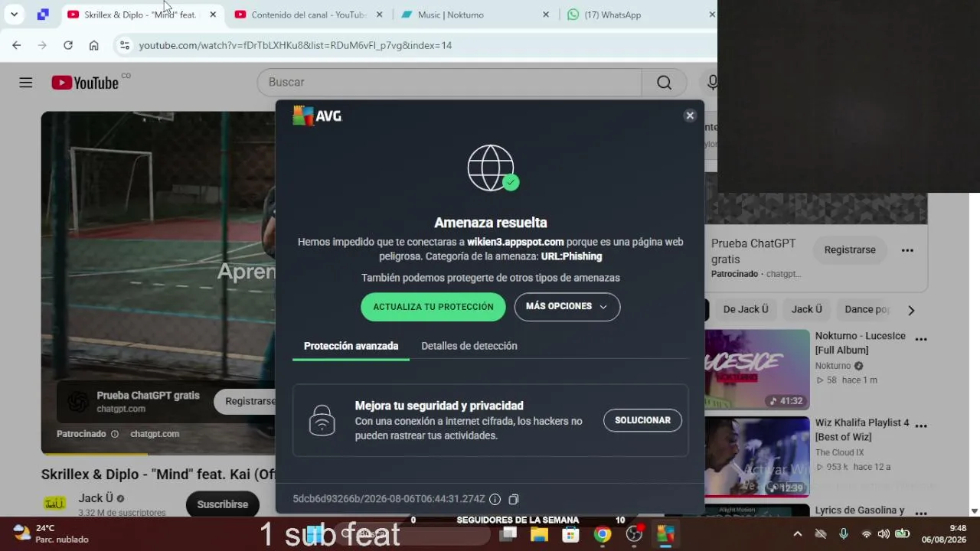Open the Jack Ü channel avatar

(x=54, y=504)
